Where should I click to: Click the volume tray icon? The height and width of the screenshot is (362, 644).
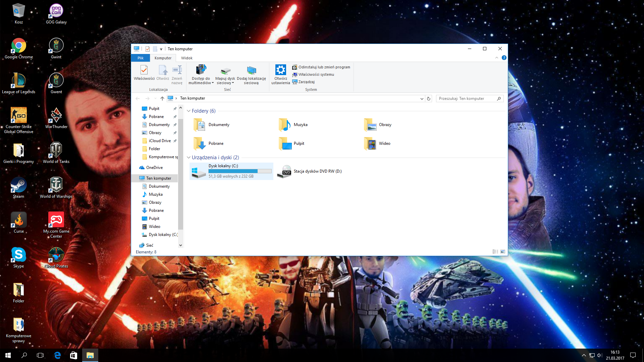point(599,355)
